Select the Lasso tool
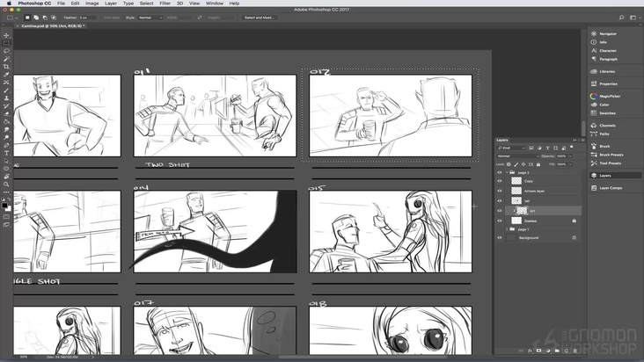 coord(6,51)
